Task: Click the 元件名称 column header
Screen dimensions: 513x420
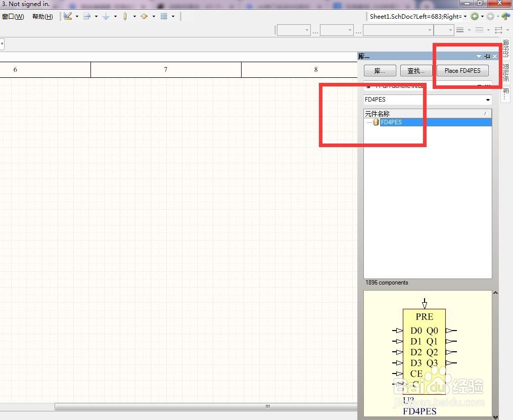Action: (428, 114)
